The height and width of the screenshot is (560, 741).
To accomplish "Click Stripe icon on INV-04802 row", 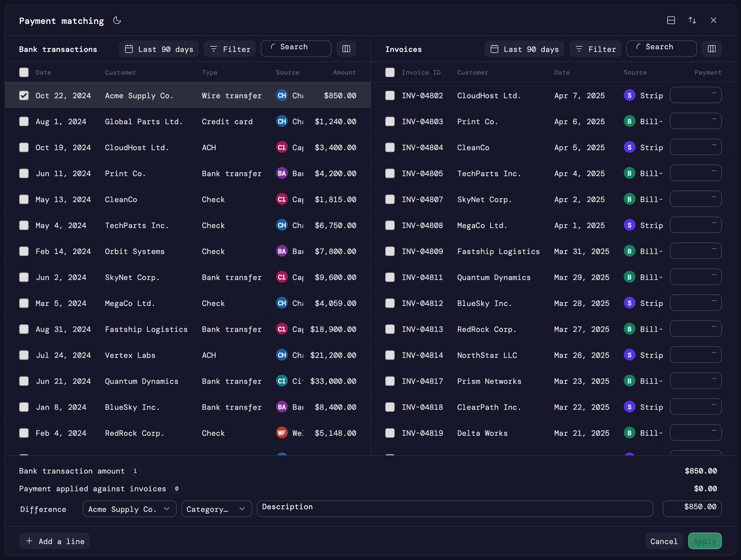I will click(629, 95).
